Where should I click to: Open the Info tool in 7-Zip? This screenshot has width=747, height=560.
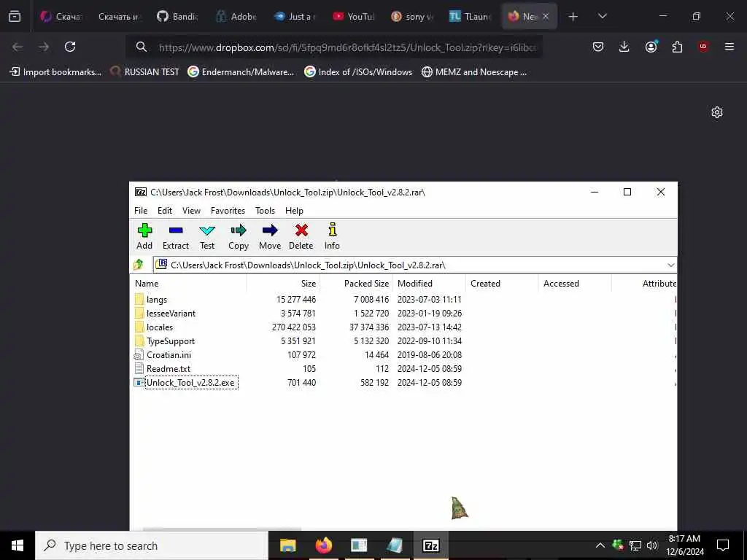click(332, 236)
